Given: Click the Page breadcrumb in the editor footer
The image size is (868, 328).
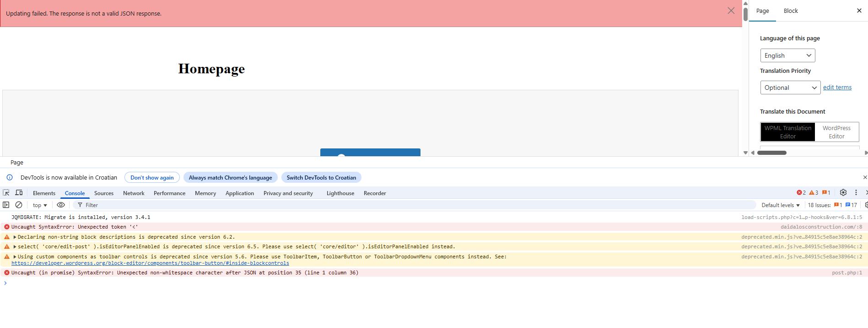Looking at the screenshot, I should tap(17, 162).
